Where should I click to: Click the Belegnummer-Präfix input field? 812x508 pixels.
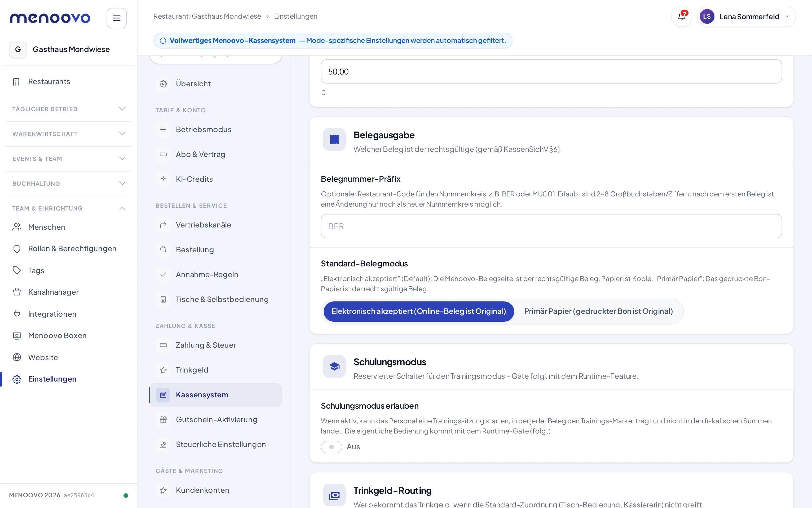(x=551, y=226)
